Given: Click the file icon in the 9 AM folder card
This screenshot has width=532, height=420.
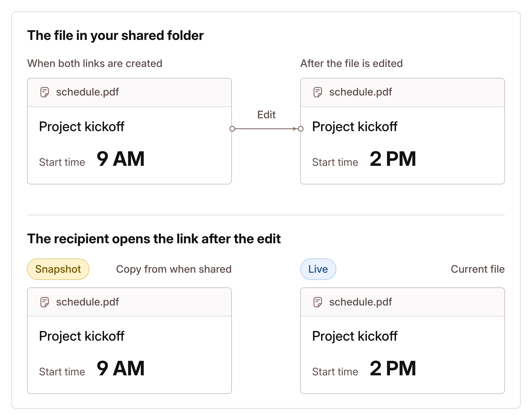Looking at the screenshot, I should click(x=44, y=92).
